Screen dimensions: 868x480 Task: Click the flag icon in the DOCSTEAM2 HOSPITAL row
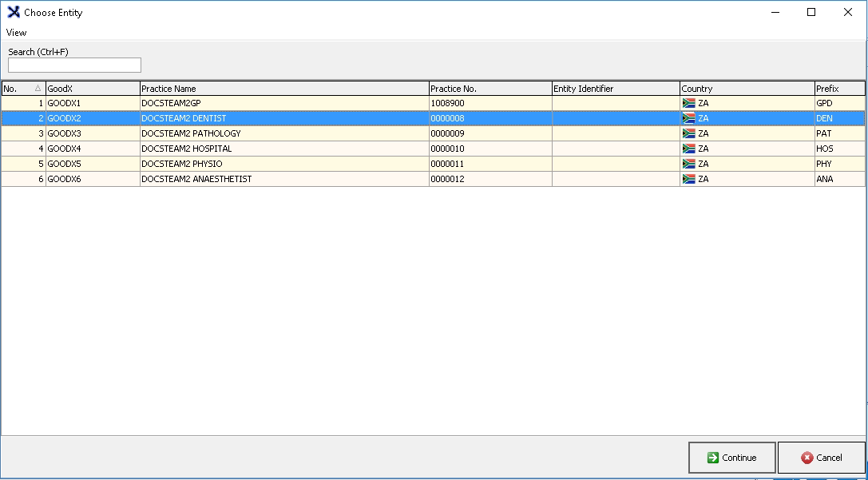[688, 149]
